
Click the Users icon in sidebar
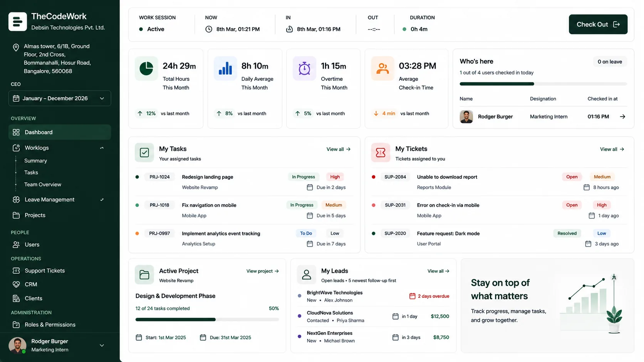pos(16,245)
